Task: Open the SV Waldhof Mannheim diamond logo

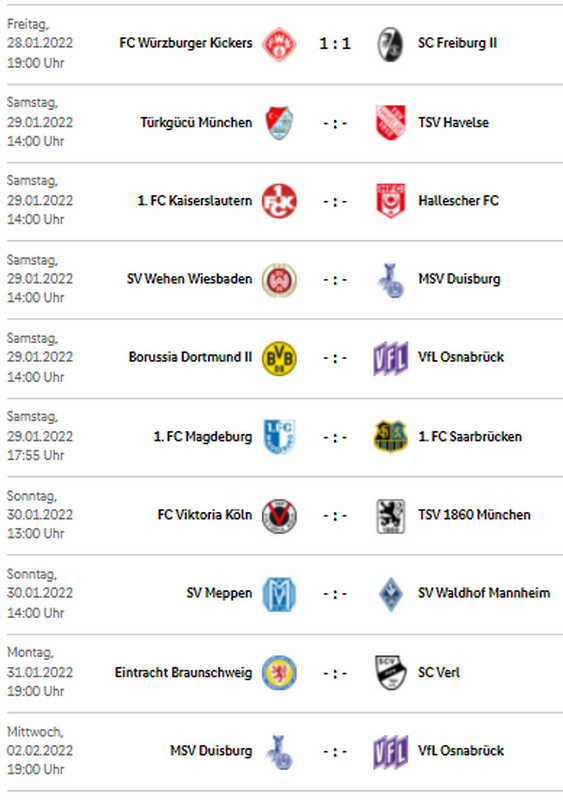Action: point(390,594)
